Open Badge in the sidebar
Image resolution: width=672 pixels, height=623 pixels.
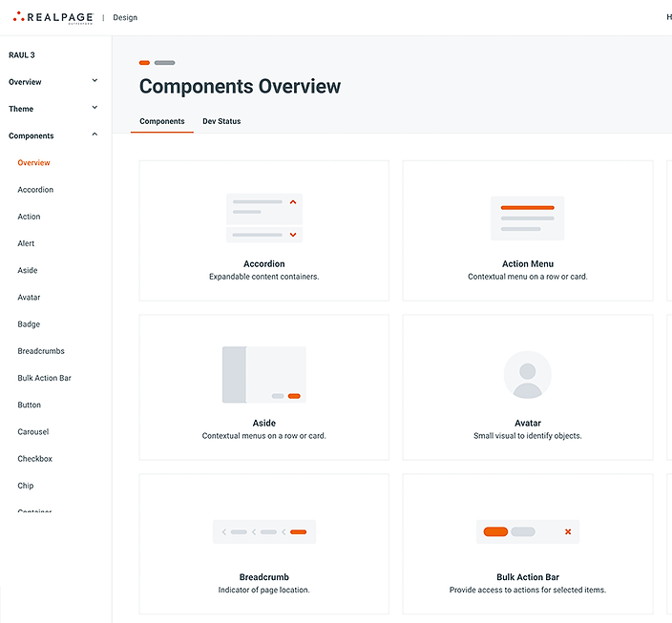29,324
